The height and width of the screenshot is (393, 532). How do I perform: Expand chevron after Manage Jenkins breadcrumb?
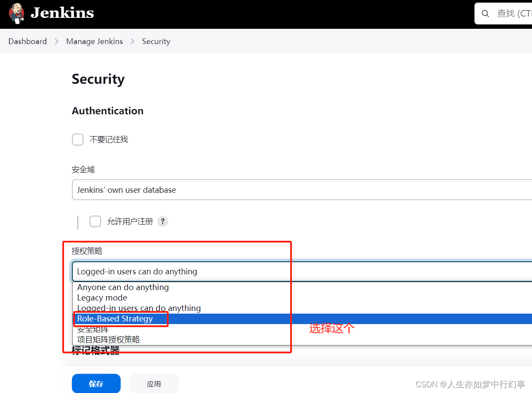tap(132, 41)
